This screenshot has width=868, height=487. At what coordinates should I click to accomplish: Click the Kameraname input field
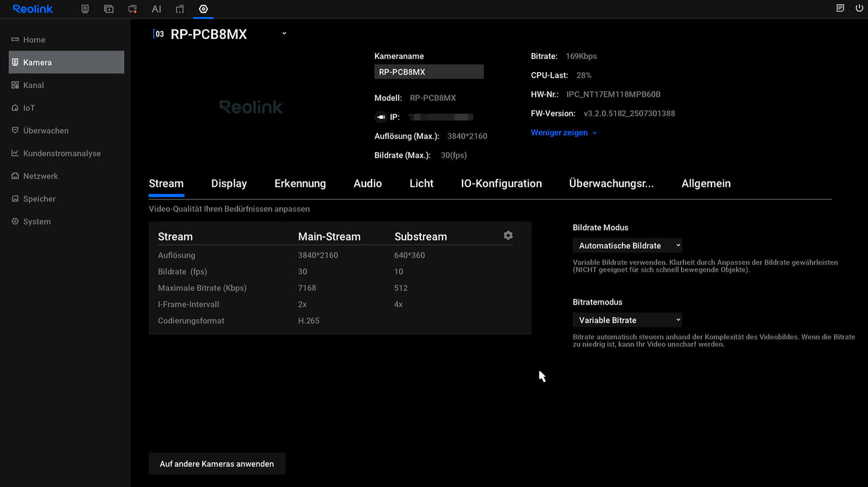coord(429,72)
